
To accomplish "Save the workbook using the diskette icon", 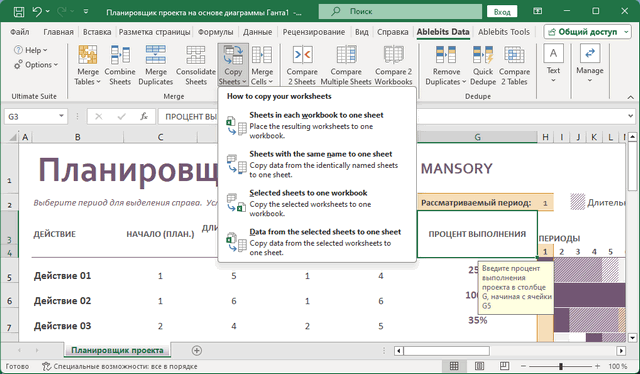I will (x=19, y=12).
